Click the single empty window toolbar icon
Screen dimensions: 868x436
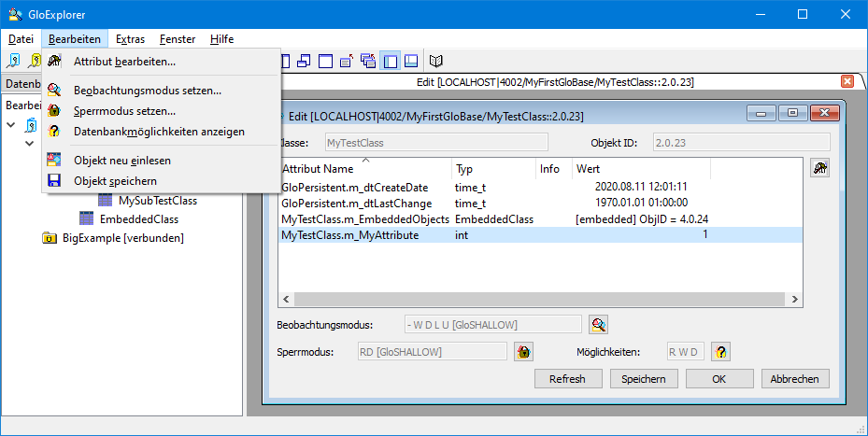[325, 61]
